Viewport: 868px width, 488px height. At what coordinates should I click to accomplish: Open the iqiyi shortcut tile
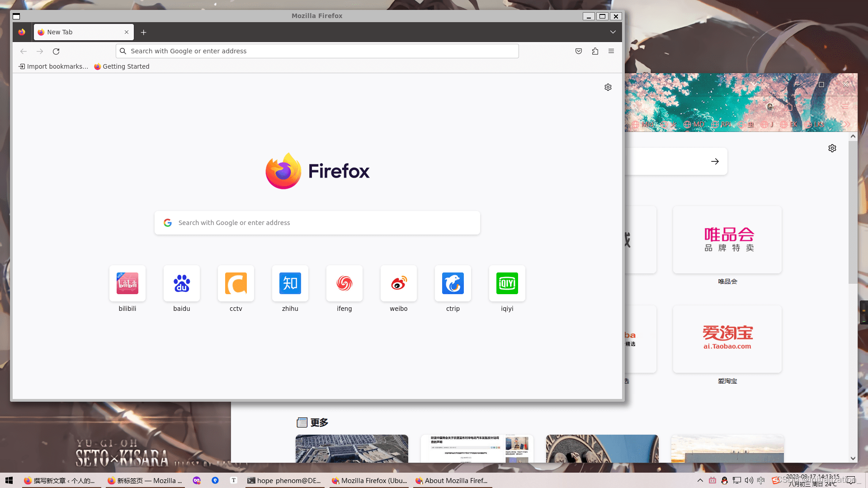pyautogui.click(x=507, y=284)
